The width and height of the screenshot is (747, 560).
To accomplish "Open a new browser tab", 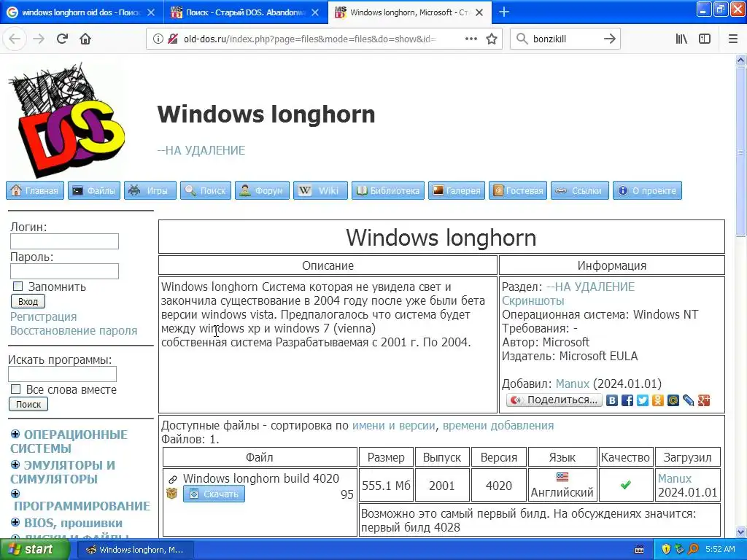I will 504,12.
